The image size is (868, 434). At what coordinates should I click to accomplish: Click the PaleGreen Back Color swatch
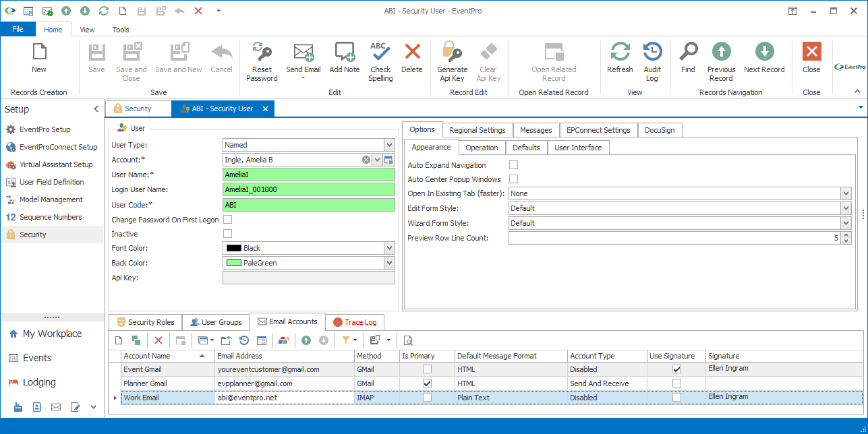pyautogui.click(x=233, y=263)
